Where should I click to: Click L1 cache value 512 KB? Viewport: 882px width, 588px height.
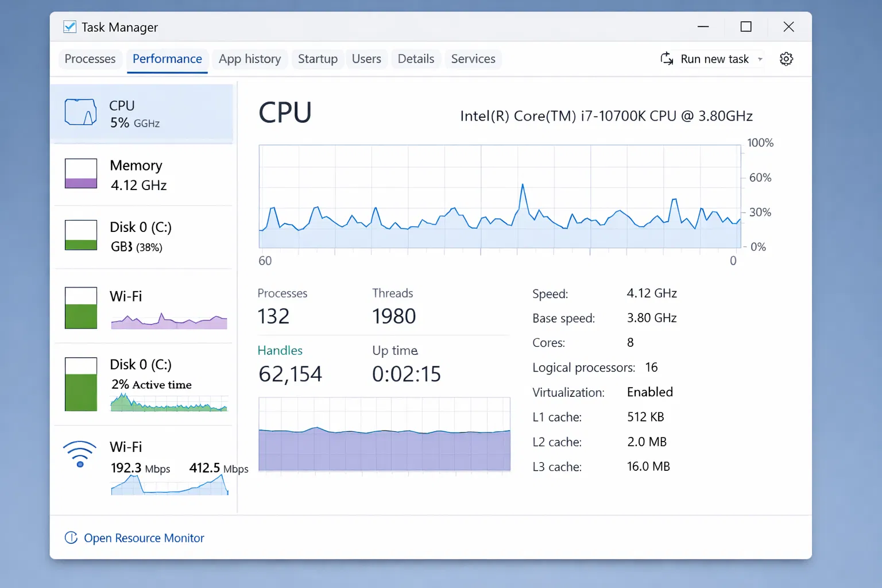pyautogui.click(x=645, y=417)
